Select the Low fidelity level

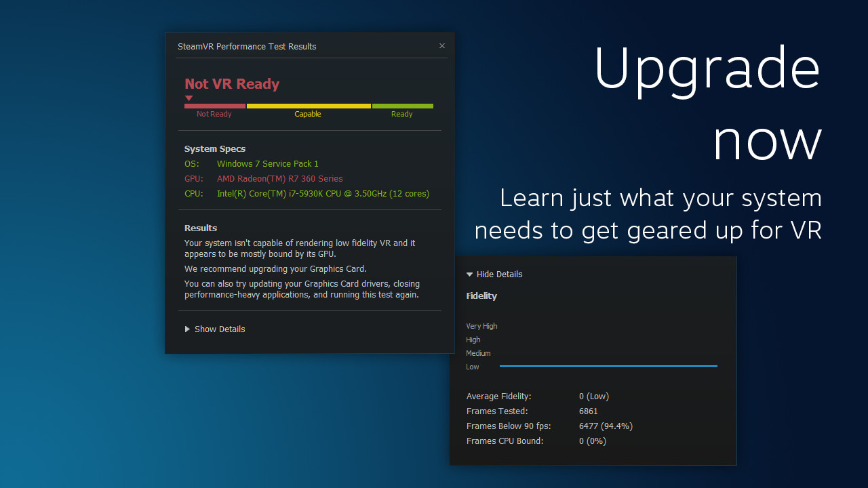coord(473,367)
